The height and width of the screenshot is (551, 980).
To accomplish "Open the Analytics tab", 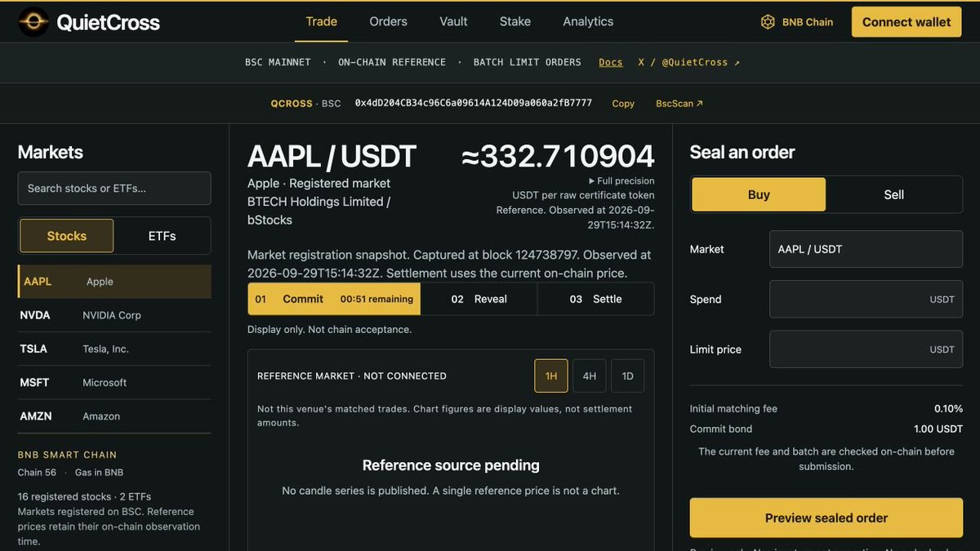I will (x=588, y=21).
